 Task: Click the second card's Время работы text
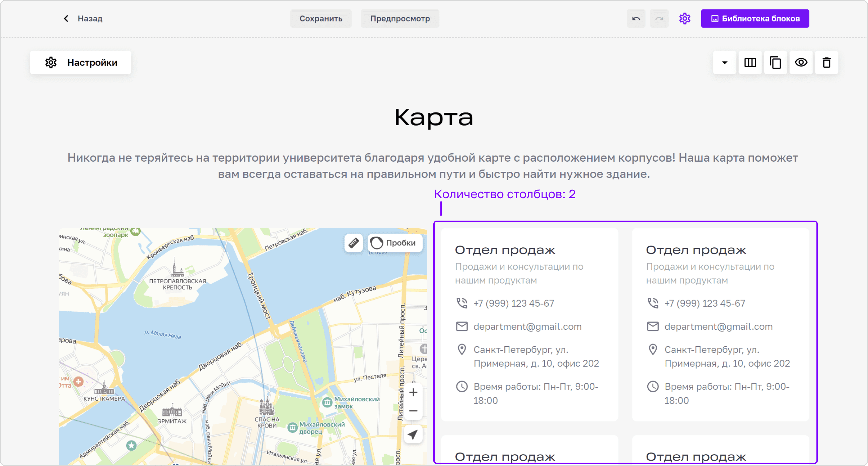point(727,393)
